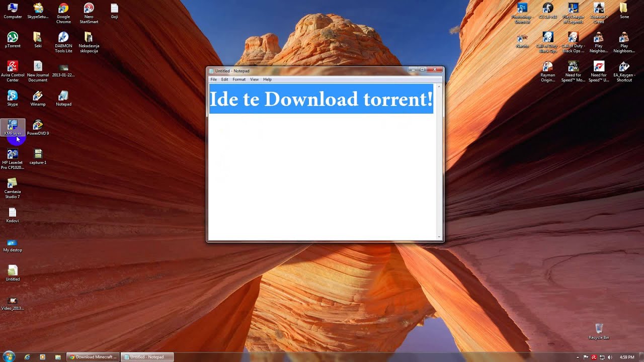This screenshot has width=644, height=362.
Task: Select the Avira Control Center desktop icon
Action: tap(13, 72)
